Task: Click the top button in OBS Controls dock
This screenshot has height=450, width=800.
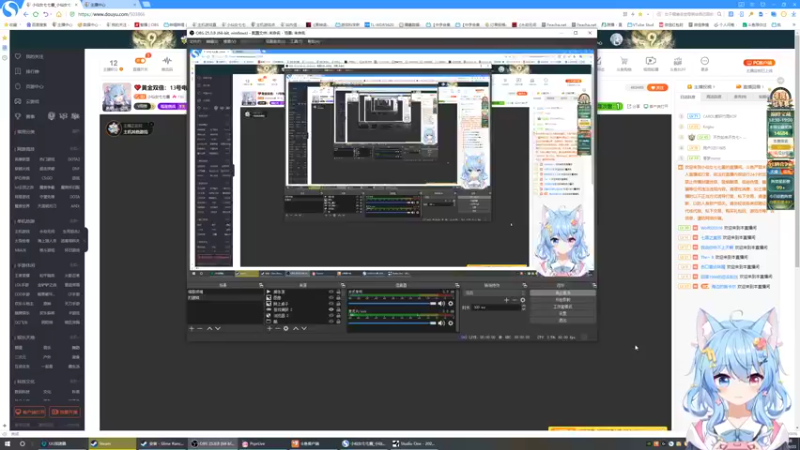Action: [563, 293]
